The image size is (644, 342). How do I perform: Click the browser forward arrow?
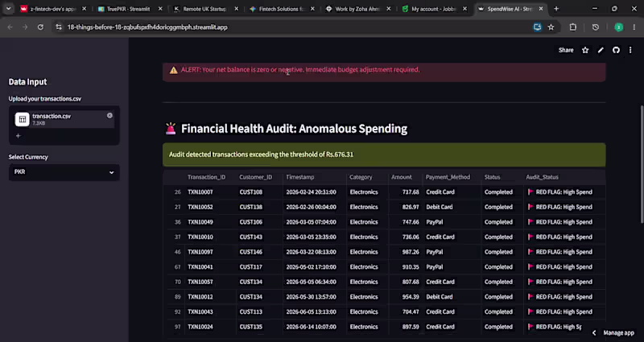pos(25,27)
